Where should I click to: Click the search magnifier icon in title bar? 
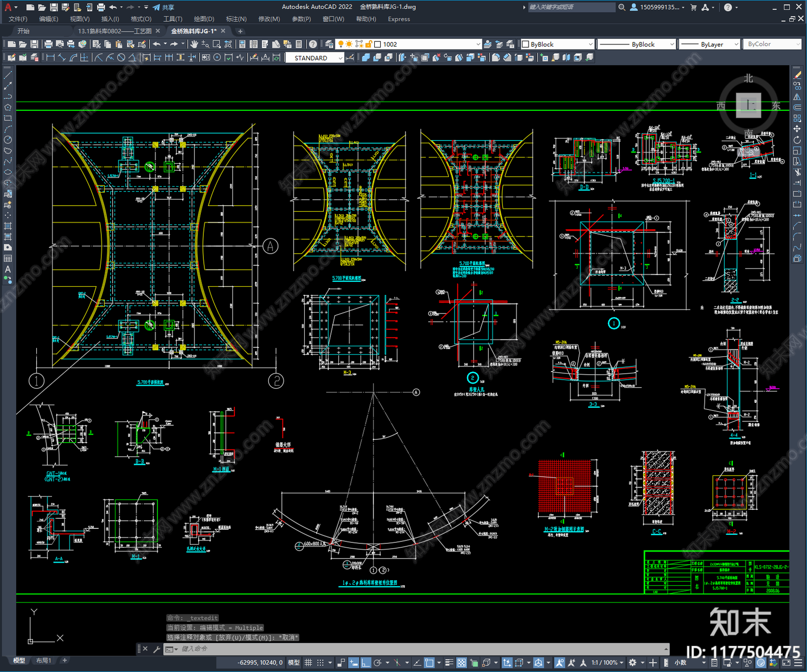click(x=622, y=7)
